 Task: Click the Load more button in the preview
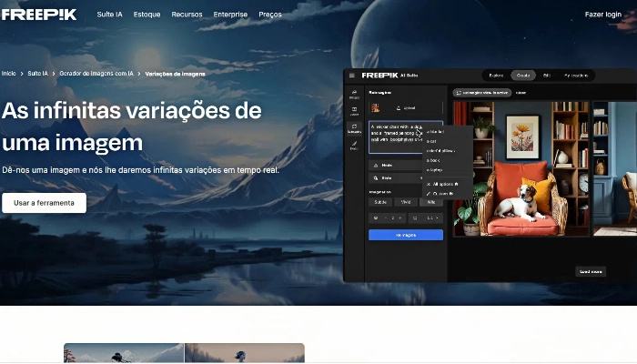tap(591, 271)
